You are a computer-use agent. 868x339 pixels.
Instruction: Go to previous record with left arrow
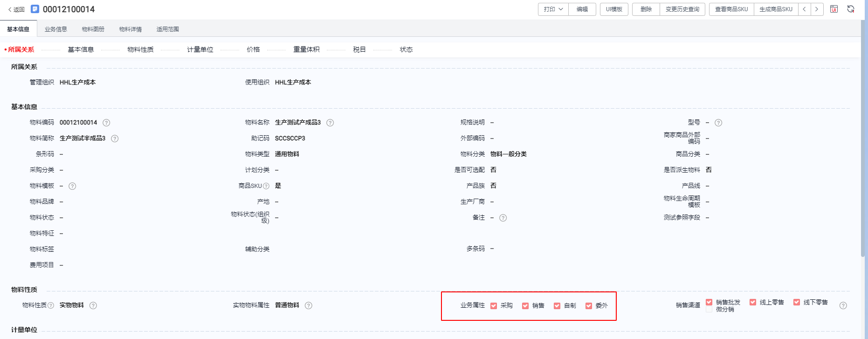coord(805,9)
